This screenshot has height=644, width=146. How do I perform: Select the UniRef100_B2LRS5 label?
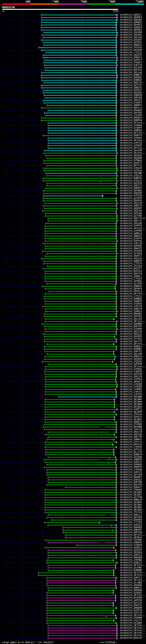(131, 67)
